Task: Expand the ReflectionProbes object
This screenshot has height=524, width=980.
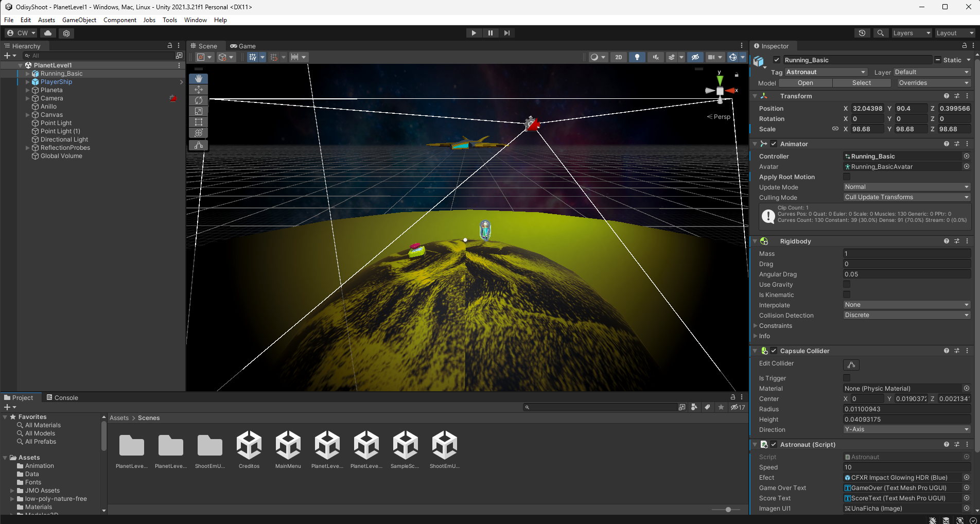Action: pyautogui.click(x=28, y=148)
